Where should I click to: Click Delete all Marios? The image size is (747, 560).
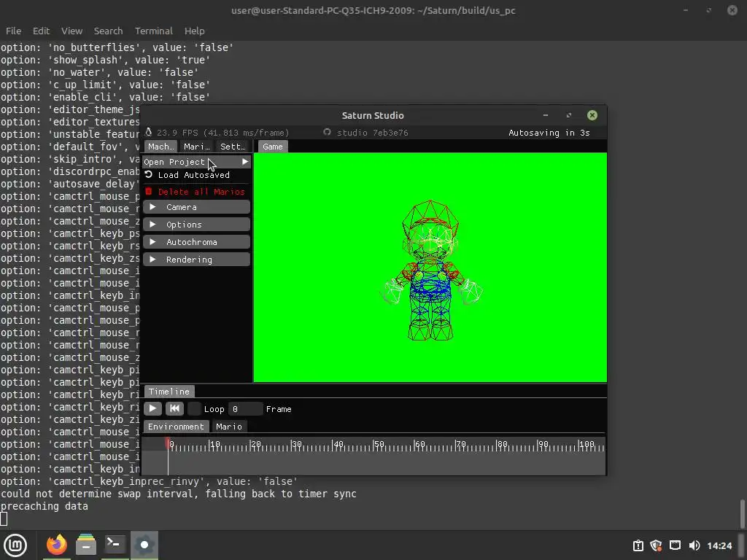201,192
